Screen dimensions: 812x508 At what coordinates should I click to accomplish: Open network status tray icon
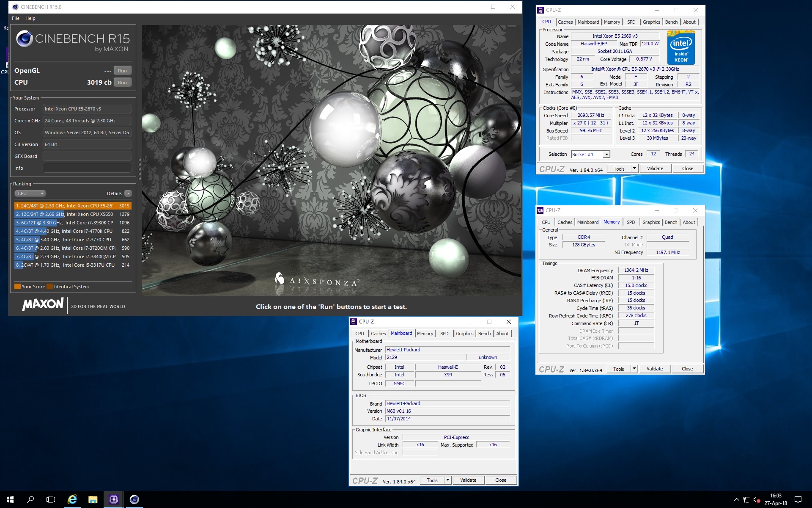tap(747, 500)
